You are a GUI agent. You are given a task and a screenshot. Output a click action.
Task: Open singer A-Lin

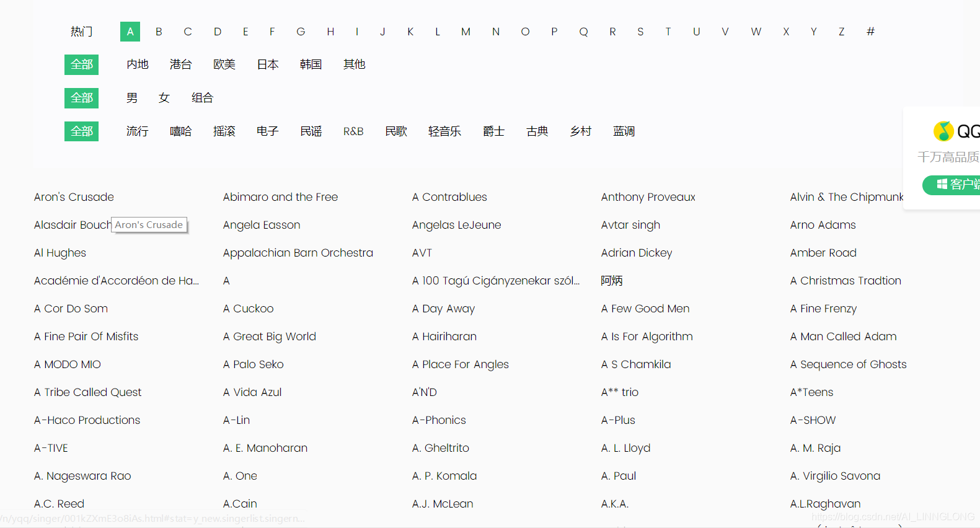[x=236, y=420]
